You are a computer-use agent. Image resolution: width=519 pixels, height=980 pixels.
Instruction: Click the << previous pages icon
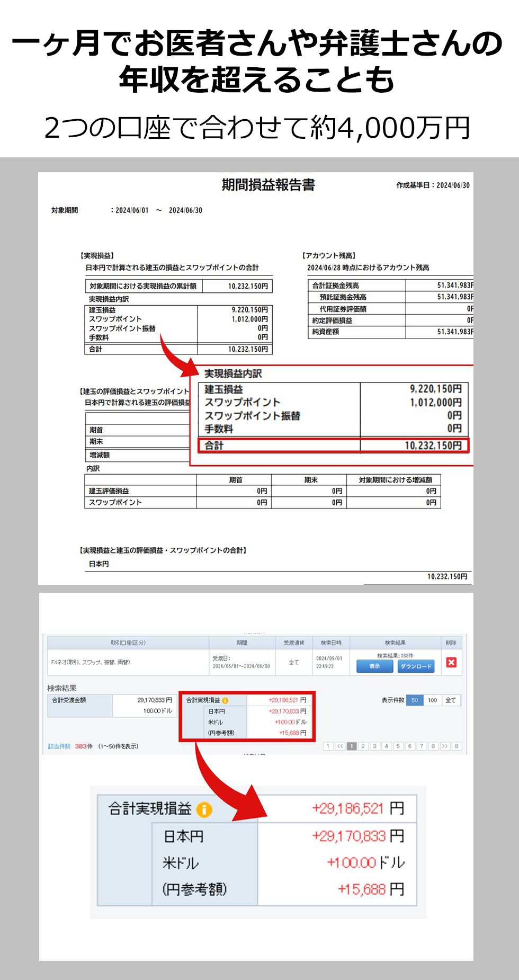[x=340, y=746]
